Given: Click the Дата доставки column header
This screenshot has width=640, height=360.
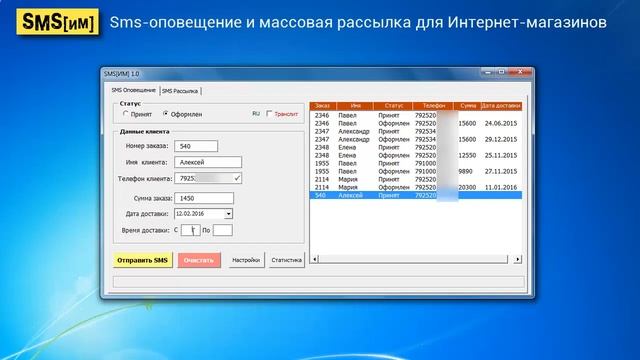Looking at the screenshot, I should 501,106.
